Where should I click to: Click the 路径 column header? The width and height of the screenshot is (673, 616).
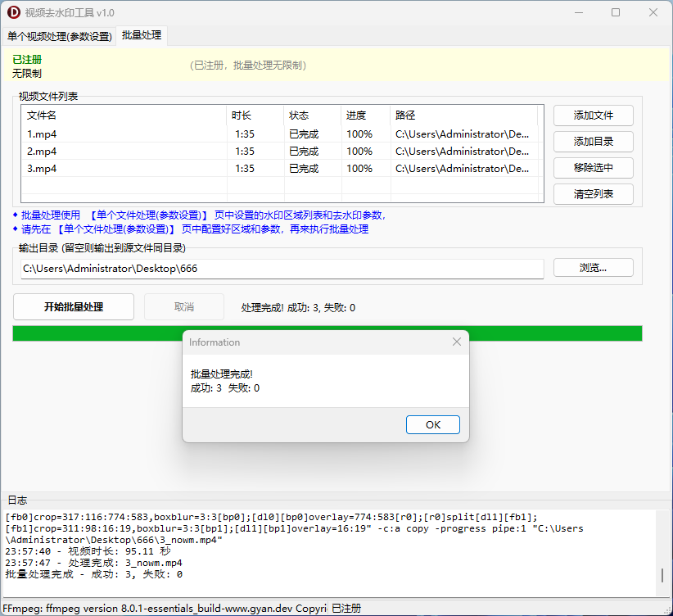(463, 115)
